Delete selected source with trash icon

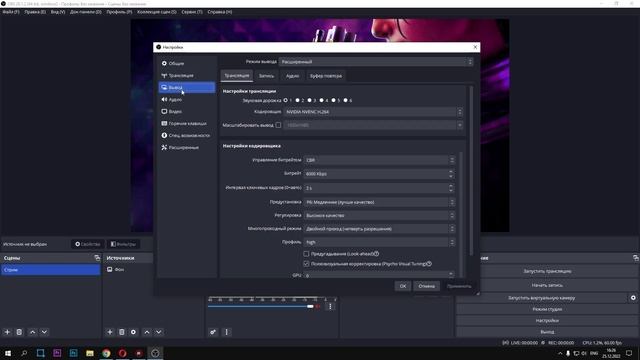pyautogui.click(x=122, y=332)
